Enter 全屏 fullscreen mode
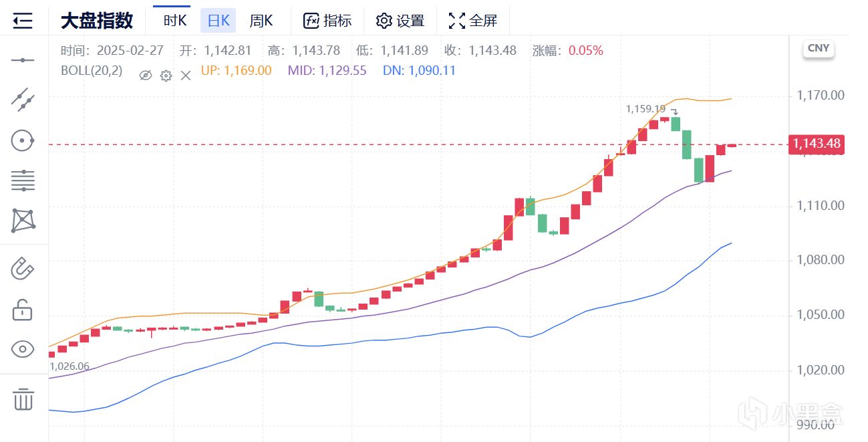This screenshot has width=868, height=442. click(x=473, y=21)
